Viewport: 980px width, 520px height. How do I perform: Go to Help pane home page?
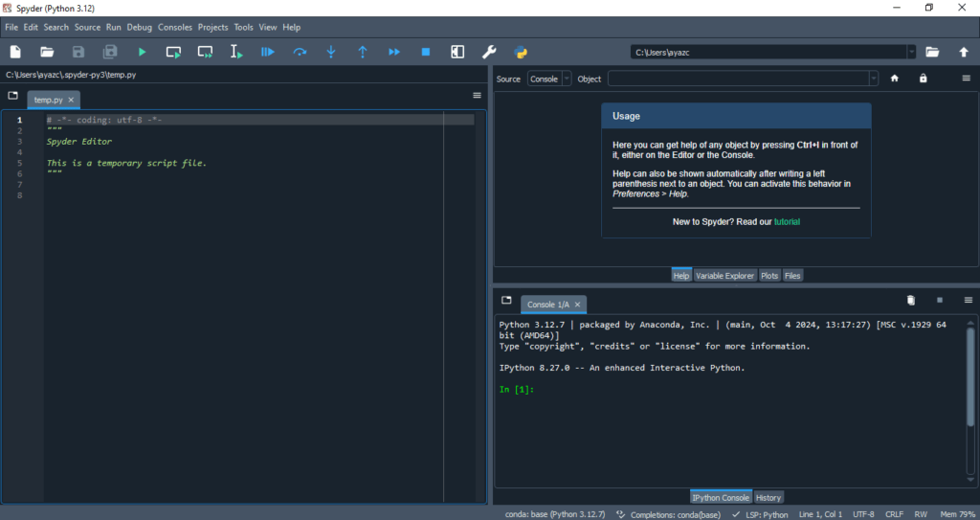(x=895, y=79)
